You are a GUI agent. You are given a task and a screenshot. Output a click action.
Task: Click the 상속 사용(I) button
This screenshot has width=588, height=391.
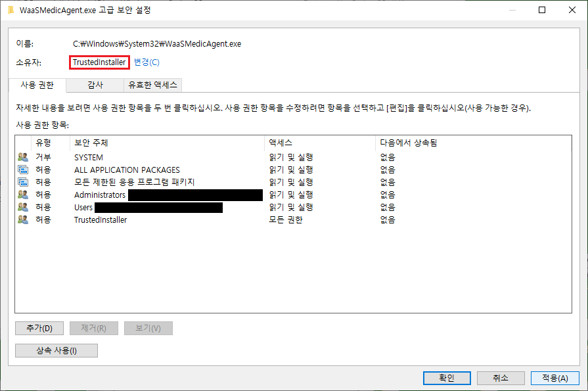click(57, 351)
